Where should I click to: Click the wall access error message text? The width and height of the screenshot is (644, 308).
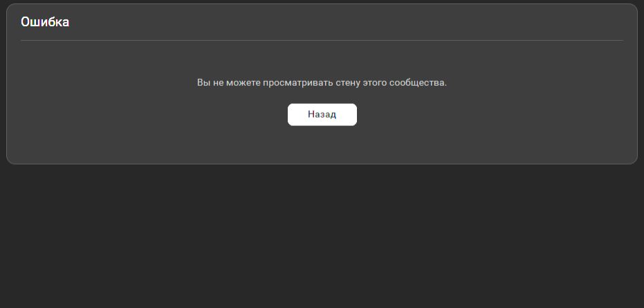click(x=322, y=82)
